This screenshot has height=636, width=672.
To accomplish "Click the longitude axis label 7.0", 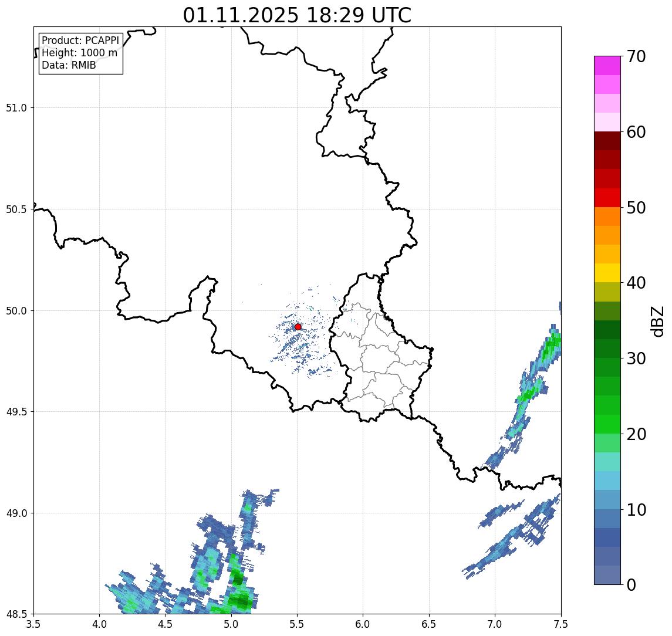I will pos(495,624).
